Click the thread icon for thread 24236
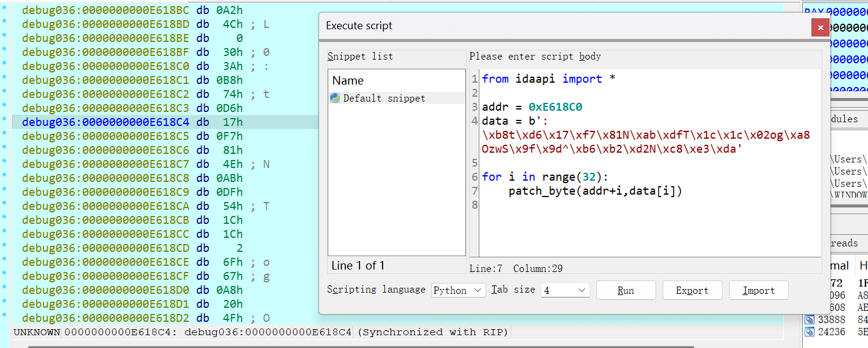This screenshot has width=868, height=348. 810,332
